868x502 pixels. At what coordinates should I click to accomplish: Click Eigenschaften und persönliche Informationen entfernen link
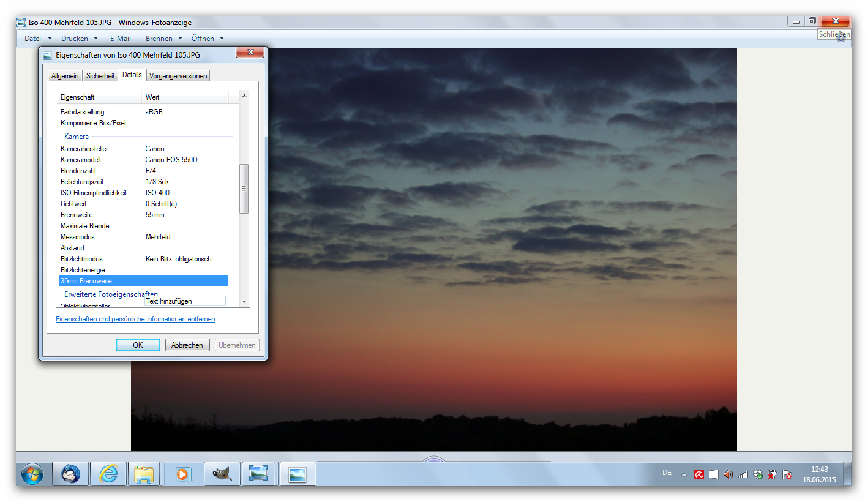click(135, 319)
